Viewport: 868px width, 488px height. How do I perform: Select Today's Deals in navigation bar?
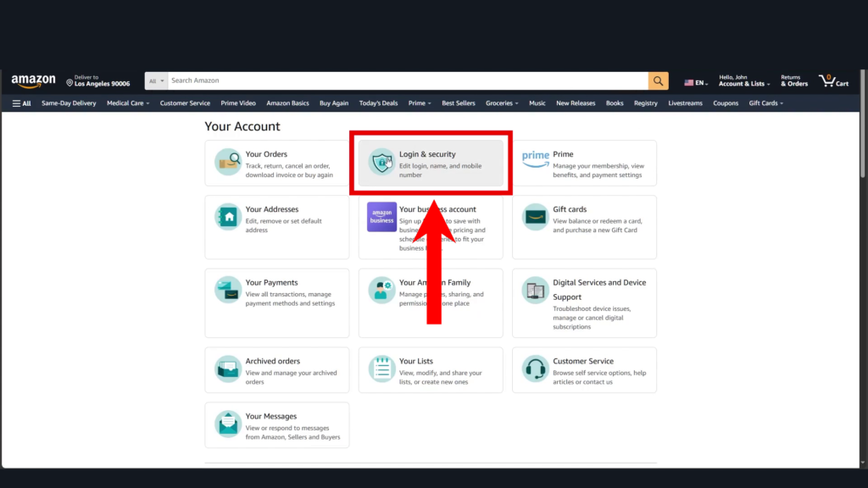point(378,103)
